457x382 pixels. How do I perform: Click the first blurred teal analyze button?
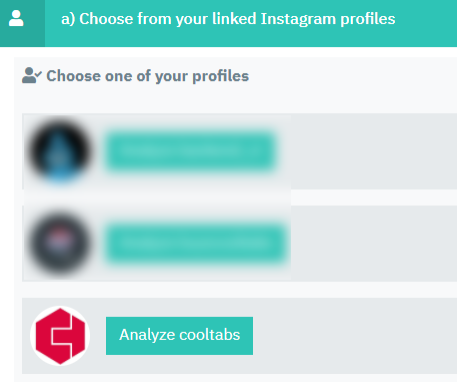click(x=190, y=151)
